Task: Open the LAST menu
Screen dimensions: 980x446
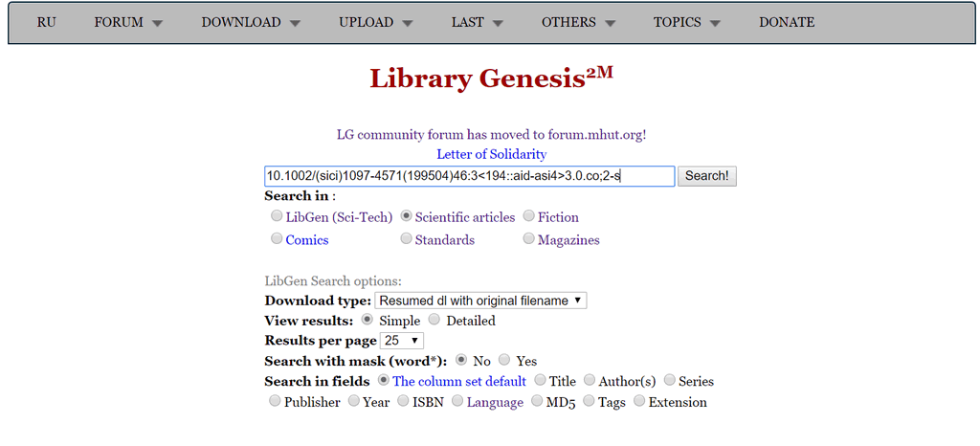Action: click(x=477, y=22)
